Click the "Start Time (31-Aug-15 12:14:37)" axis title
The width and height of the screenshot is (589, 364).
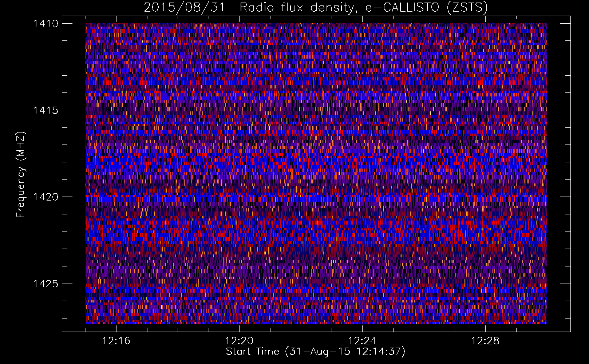(x=316, y=352)
